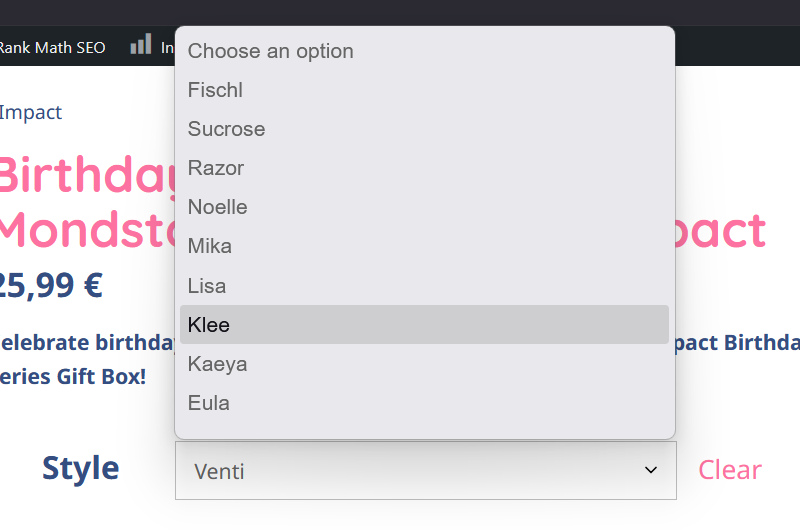Click the Impact breadcrumb link
This screenshot has height=530, width=800.
coord(31,112)
